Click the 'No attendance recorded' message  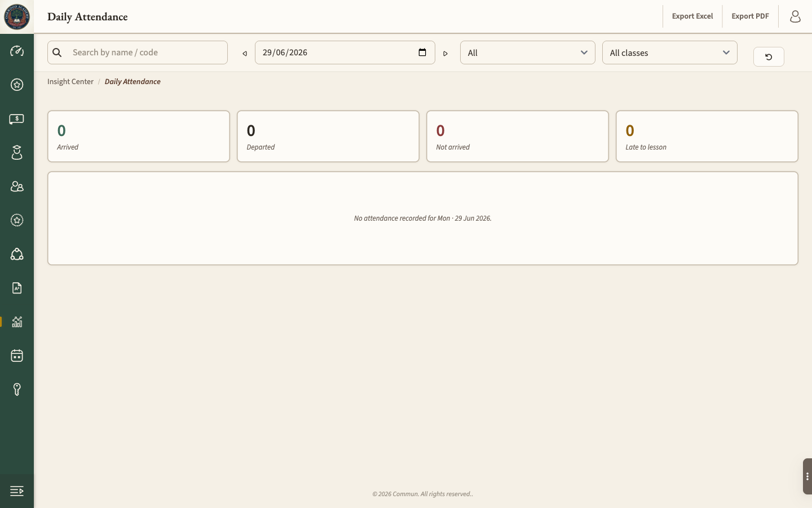(x=423, y=218)
